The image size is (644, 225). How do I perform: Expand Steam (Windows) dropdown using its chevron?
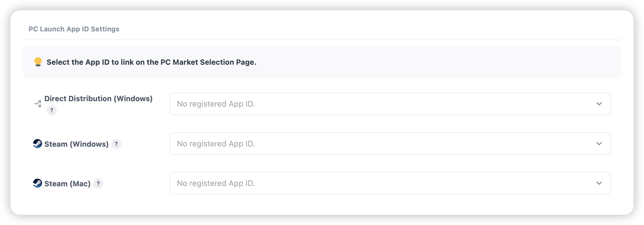599,144
